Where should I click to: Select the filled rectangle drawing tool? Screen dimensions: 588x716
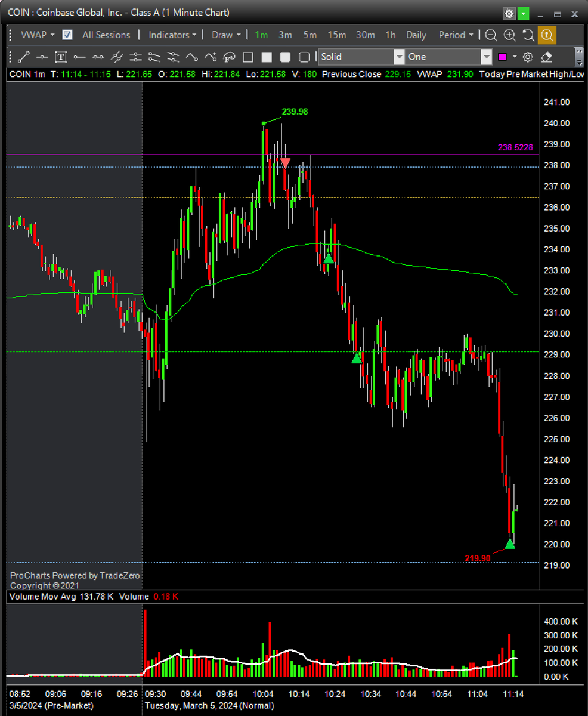pos(266,57)
